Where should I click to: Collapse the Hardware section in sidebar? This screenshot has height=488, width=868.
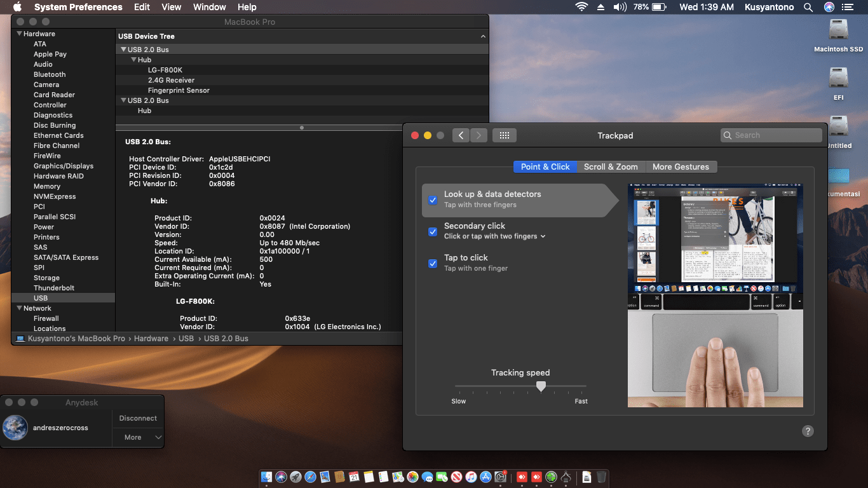pyautogui.click(x=20, y=34)
